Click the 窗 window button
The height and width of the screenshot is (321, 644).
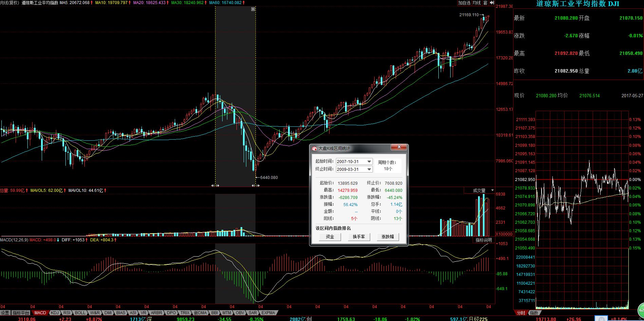click(485, 3)
